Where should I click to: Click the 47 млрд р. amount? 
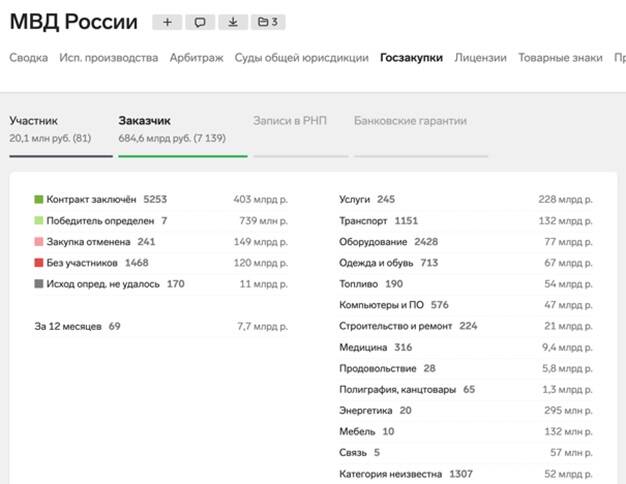click(x=569, y=305)
